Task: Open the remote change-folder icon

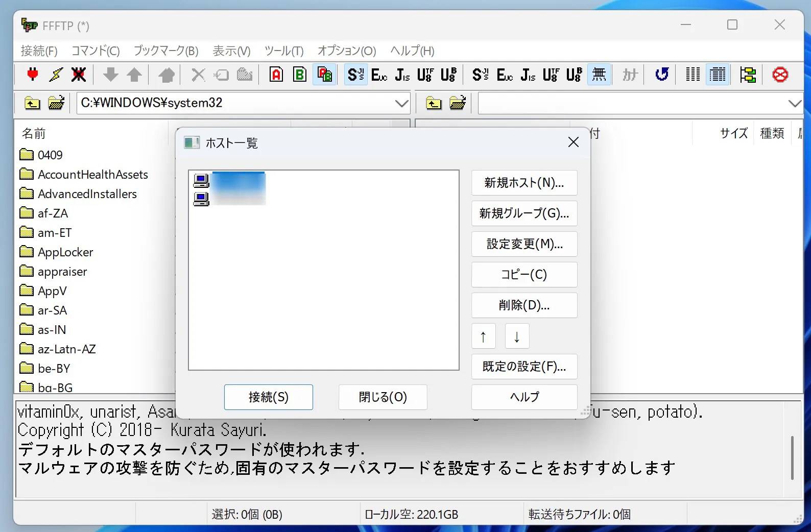Action: (x=458, y=103)
